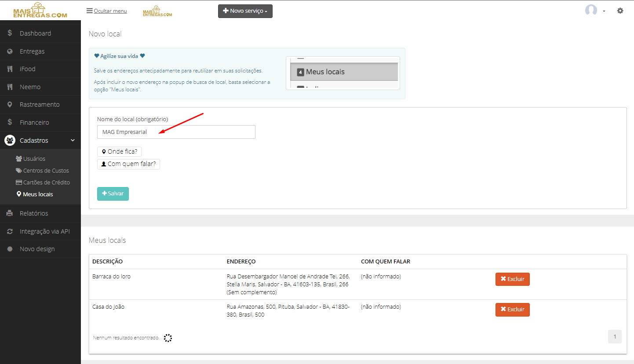The width and height of the screenshot is (634, 364).
Task: Open Usuários submenu item
Action: (x=30, y=159)
